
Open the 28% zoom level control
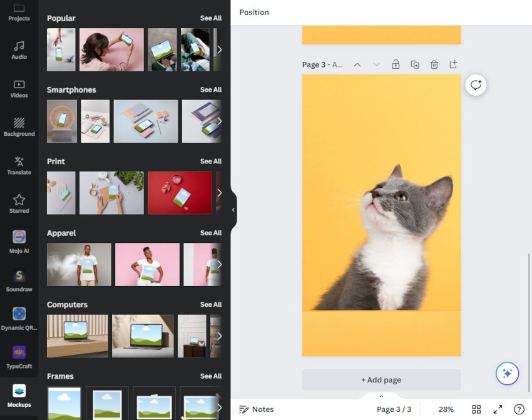[446, 409]
